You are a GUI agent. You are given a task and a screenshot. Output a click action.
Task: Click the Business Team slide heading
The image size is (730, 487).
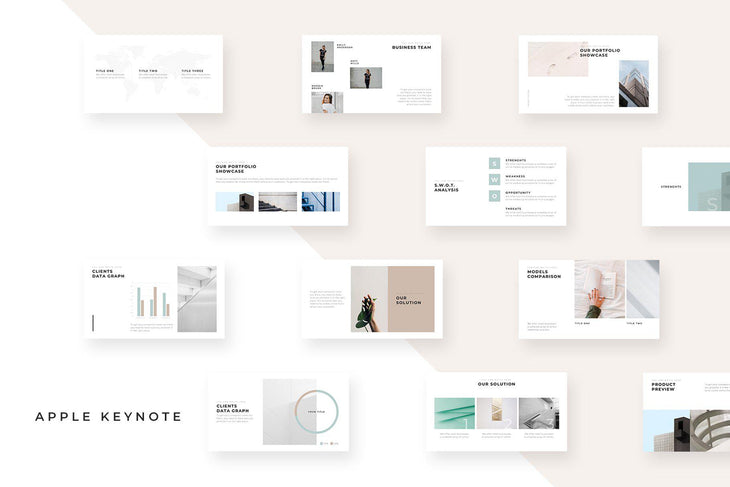point(411,47)
